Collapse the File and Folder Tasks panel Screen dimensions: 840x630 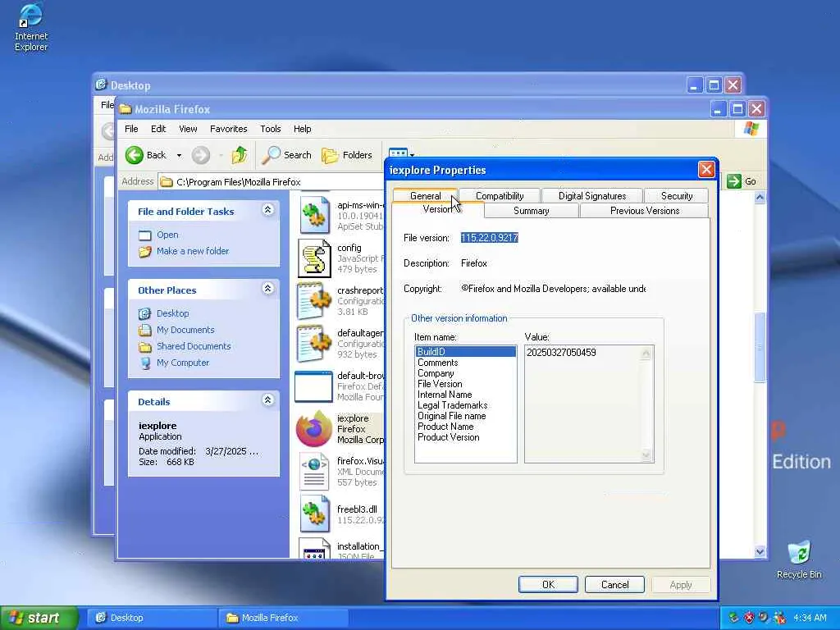[x=268, y=210]
